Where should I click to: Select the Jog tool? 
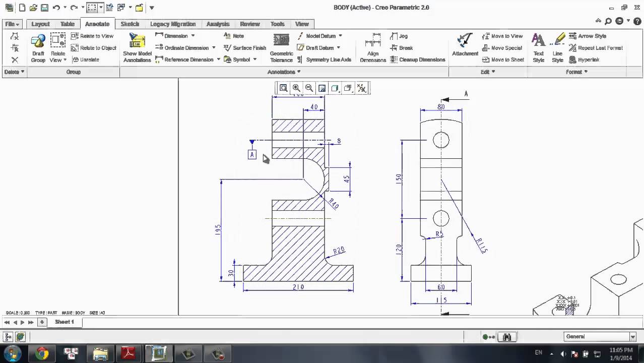tap(399, 36)
